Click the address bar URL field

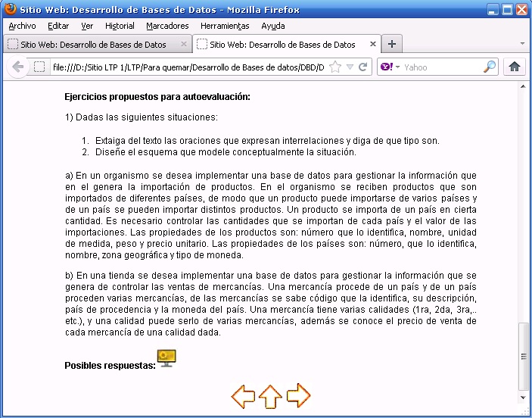tap(188, 67)
